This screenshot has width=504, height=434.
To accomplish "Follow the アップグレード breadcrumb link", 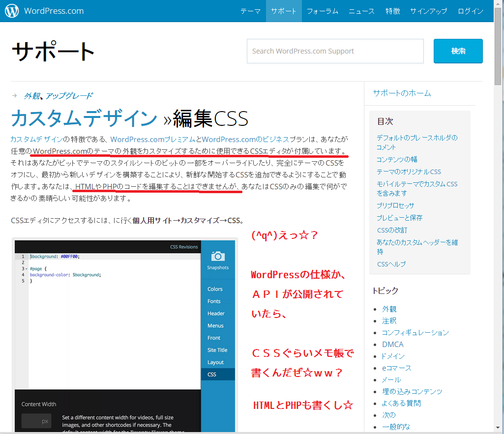I will pos(69,96).
